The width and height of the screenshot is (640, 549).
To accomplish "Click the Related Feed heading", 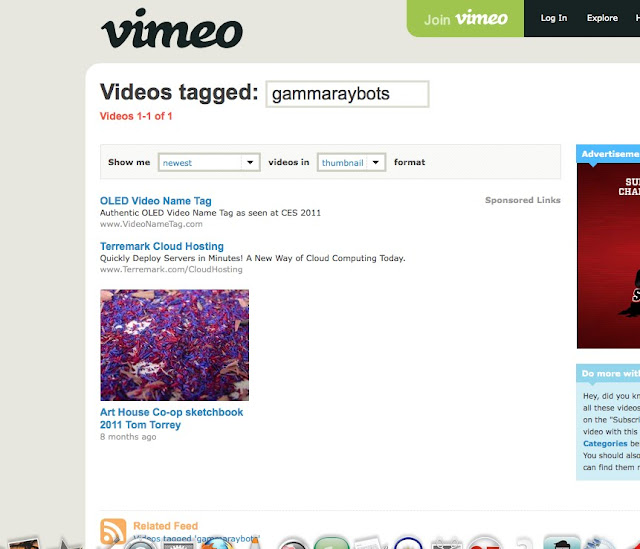I will click(165, 526).
